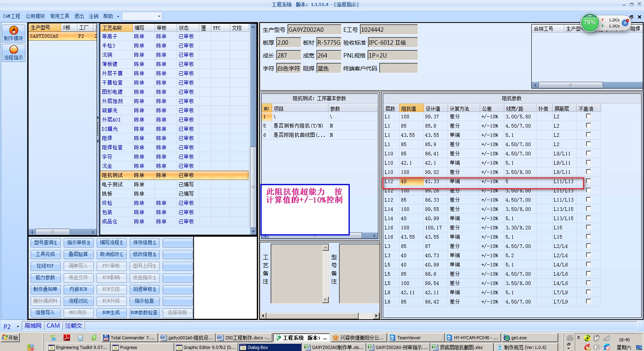Switch to ga9yz002a0-阻抗设 taskbar document
Viewport: 644px width, 351px height.
coord(187,338)
